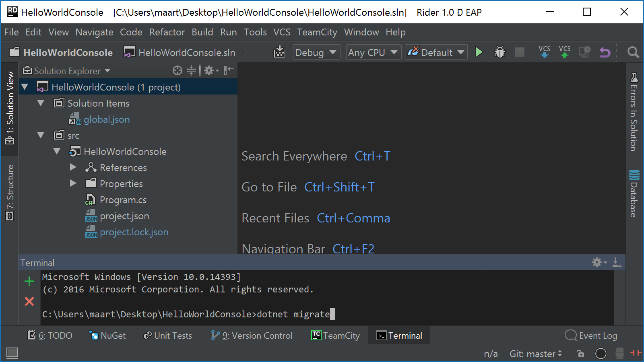Start debugging with the bug icon
644x362 pixels.
coord(500,52)
